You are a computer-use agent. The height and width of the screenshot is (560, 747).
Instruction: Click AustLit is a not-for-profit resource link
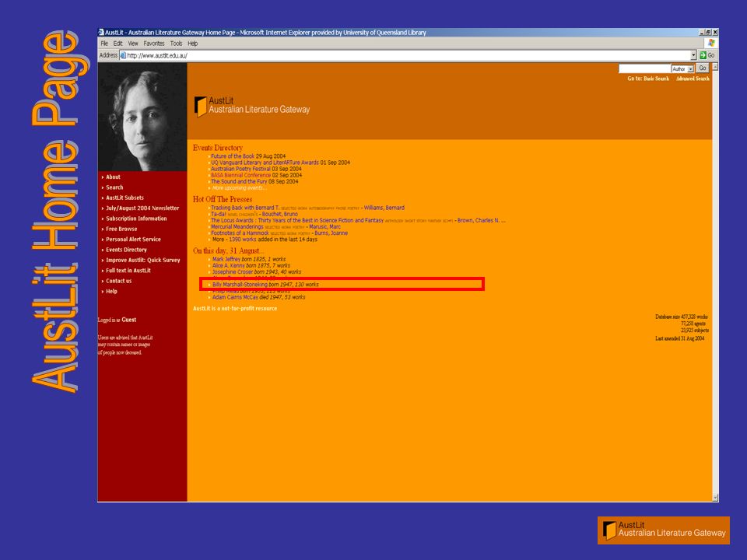235,309
